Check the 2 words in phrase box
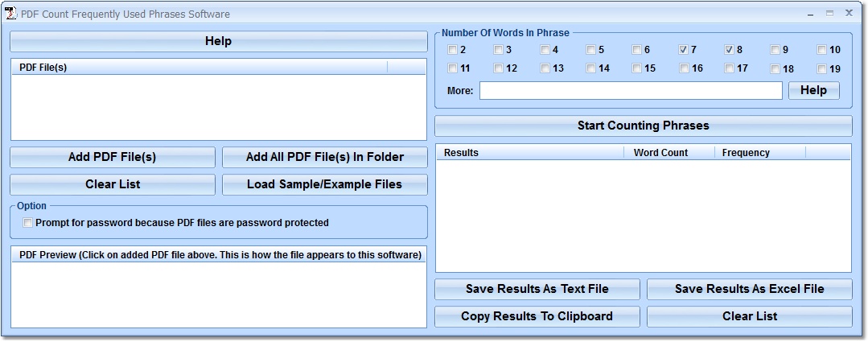 (453, 50)
